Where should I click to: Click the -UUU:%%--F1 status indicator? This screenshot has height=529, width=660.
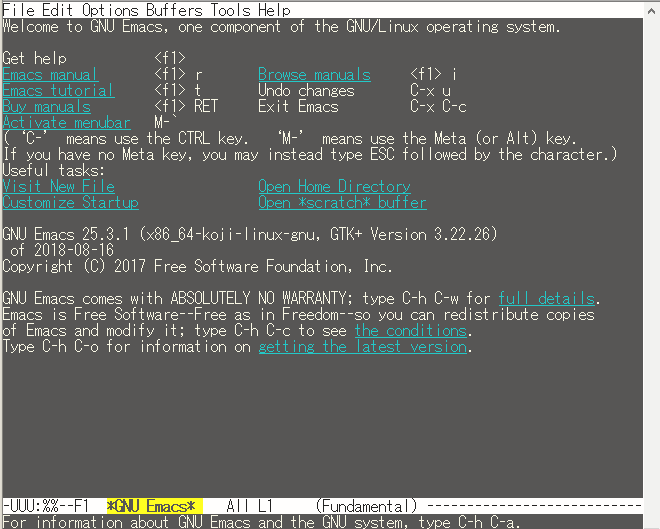(46, 506)
